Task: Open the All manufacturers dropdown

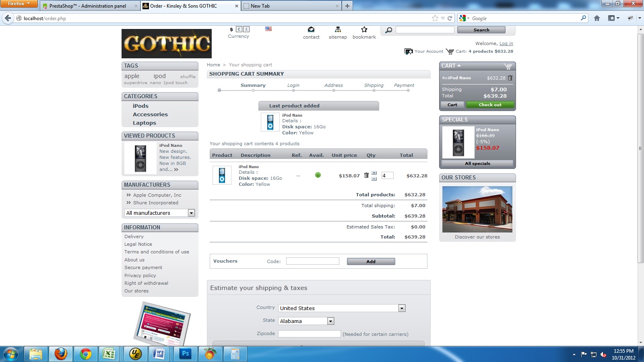Action: (x=160, y=213)
